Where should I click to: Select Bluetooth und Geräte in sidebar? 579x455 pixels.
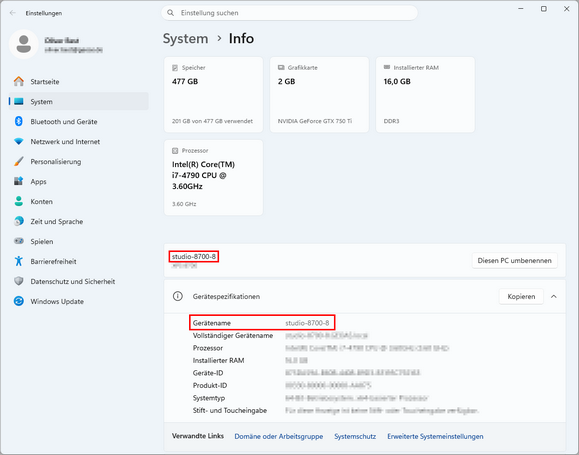pyautogui.click(x=79, y=121)
